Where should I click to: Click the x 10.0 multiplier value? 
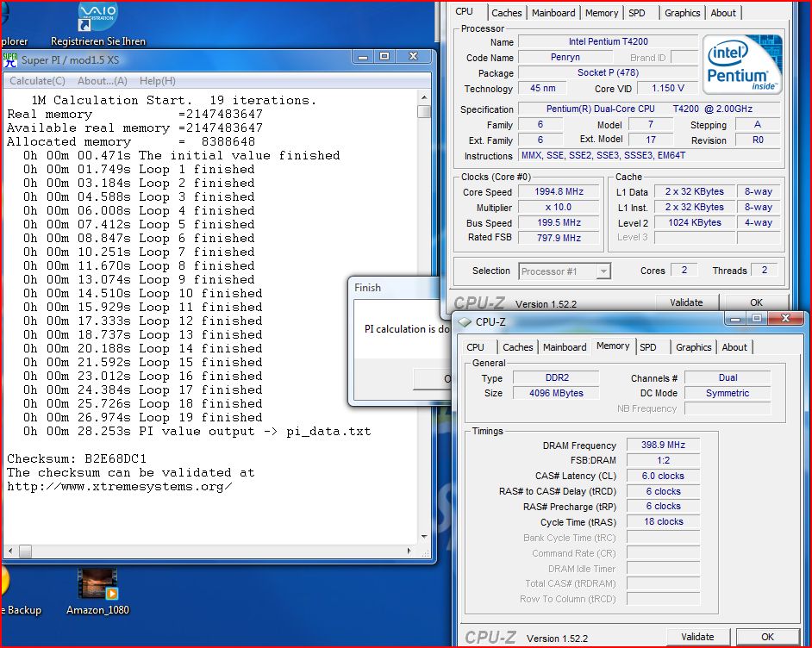559,207
